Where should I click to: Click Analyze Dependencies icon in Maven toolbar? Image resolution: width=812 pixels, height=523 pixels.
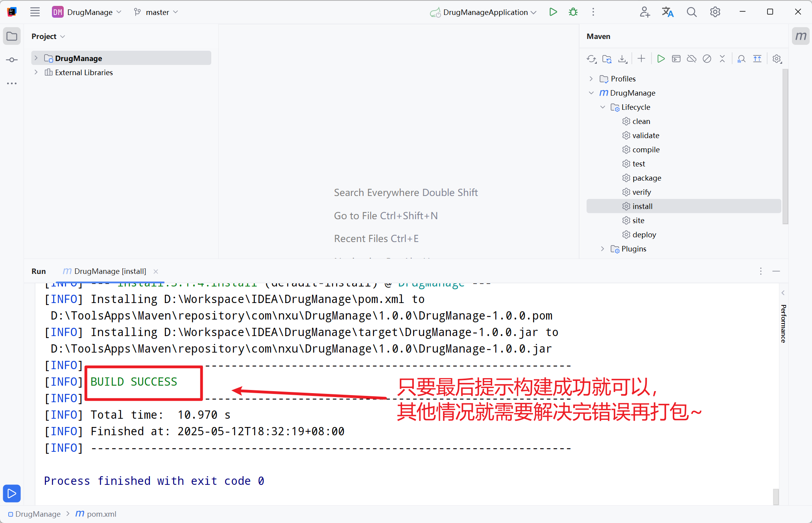pyautogui.click(x=741, y=59)
